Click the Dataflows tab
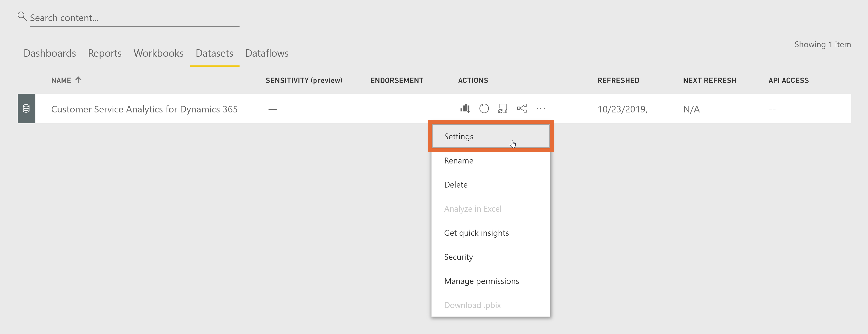This screenshot has width=868, height=334. [x=266, y=53]
